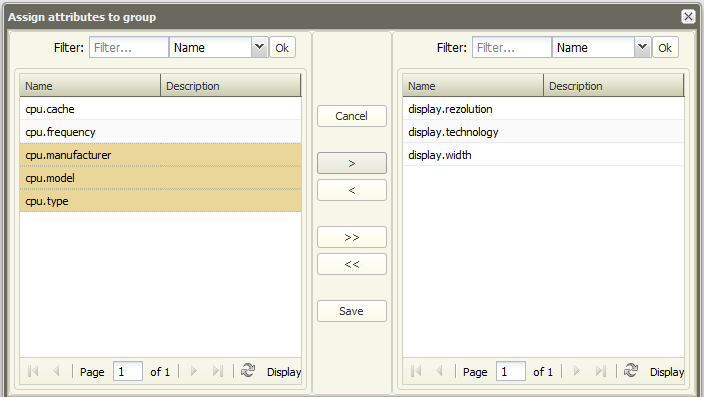Go to first page in right list
Screen dimensions: 704x397
click(x=416, y=371)
